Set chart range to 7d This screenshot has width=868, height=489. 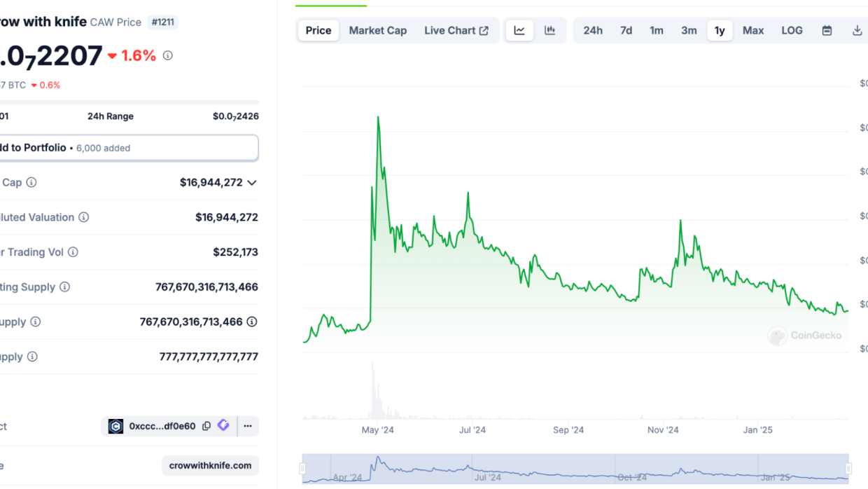pos(626,30)
